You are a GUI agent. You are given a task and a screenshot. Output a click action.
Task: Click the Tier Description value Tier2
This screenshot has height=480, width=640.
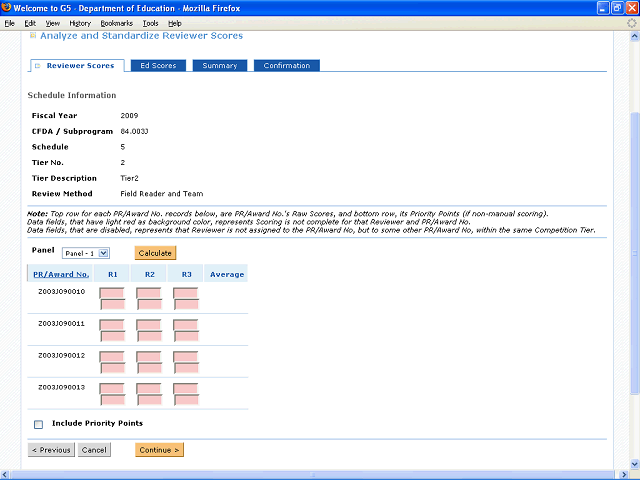pyautogui.click(x=129, y=178)
